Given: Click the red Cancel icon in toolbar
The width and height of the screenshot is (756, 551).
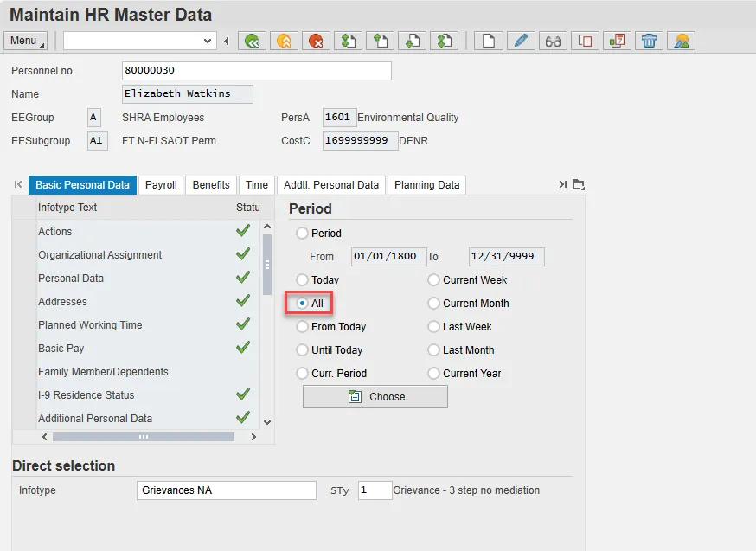Looking at the screenshot, I should click(x=316, y=41).
